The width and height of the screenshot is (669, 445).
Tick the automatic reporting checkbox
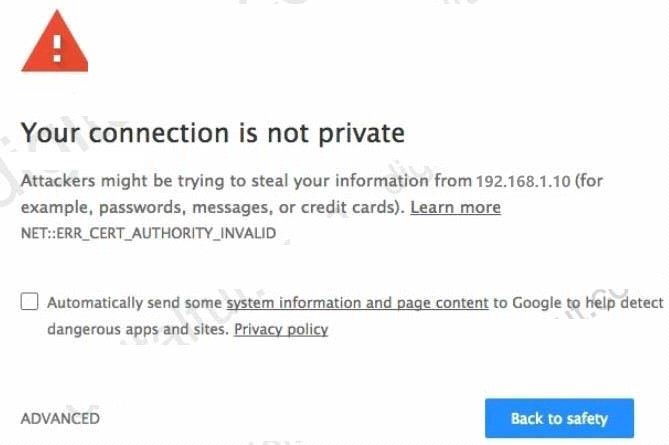(x=29, y=301)
